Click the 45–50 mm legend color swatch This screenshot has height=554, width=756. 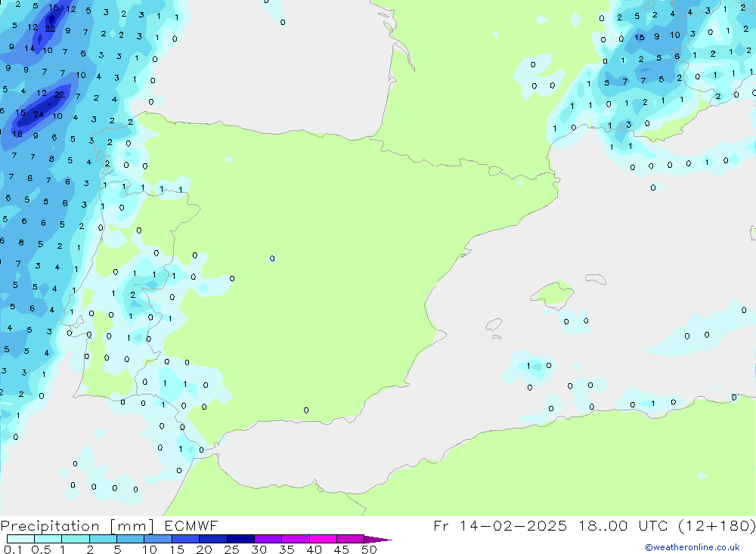tap(351, 539)
